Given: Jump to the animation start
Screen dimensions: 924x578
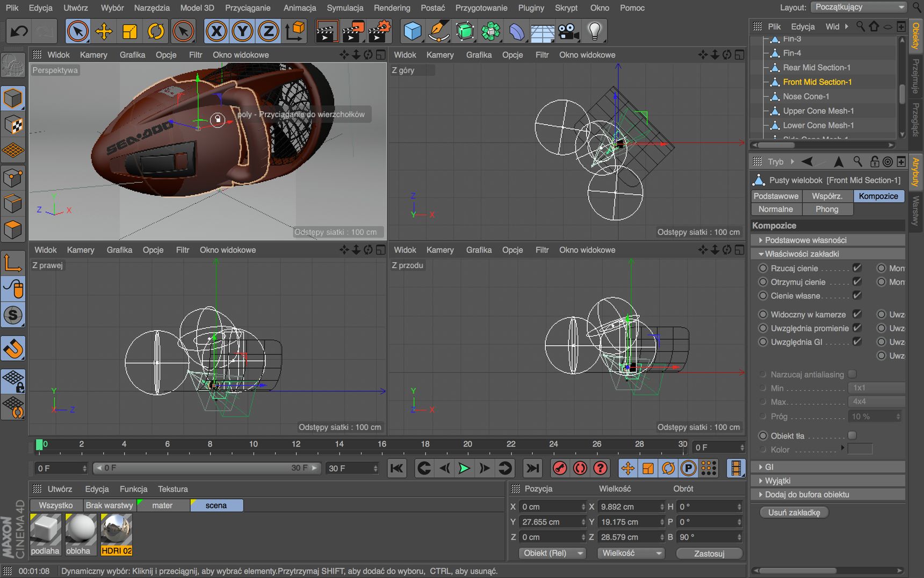Looking at the screenshot, I should (x=396, y=468).
